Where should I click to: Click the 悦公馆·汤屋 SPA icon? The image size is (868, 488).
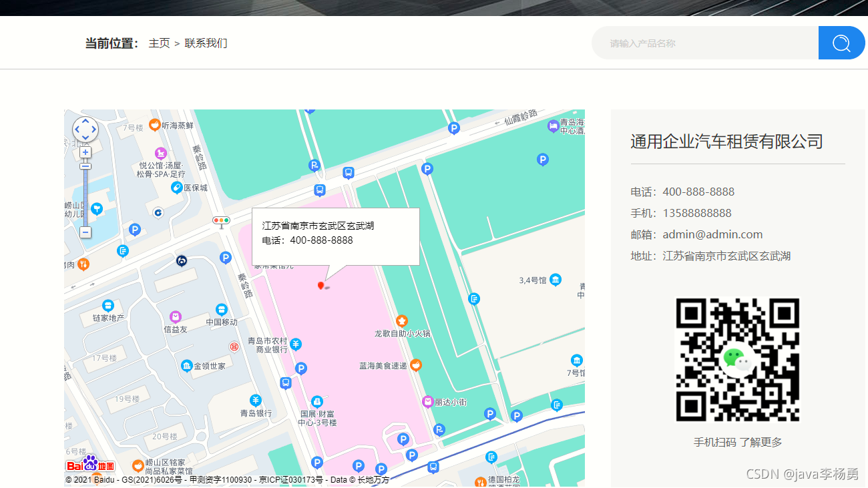tap(160, 154)
